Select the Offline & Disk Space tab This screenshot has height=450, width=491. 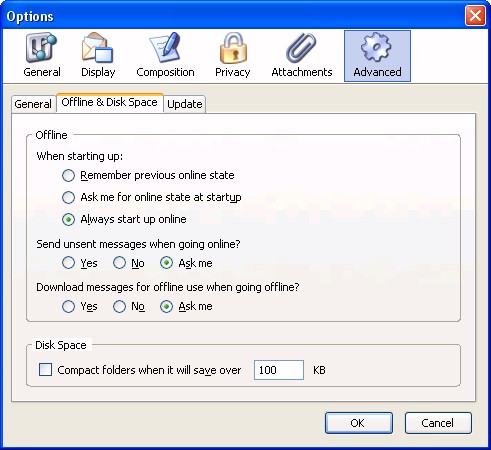[x=110, y=102]
